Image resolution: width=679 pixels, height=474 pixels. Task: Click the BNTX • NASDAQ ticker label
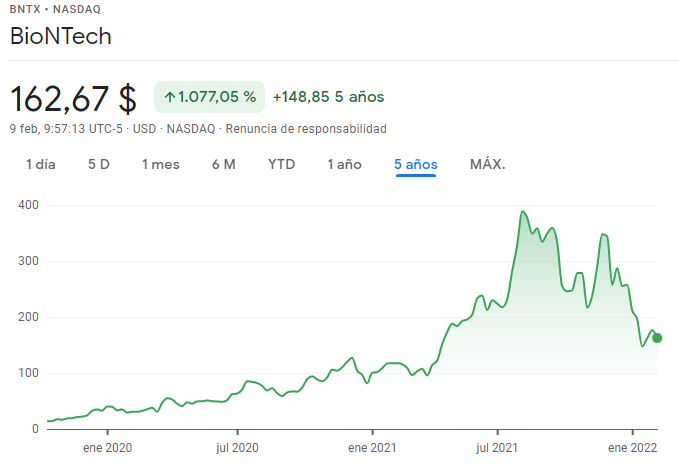[54, 9]
